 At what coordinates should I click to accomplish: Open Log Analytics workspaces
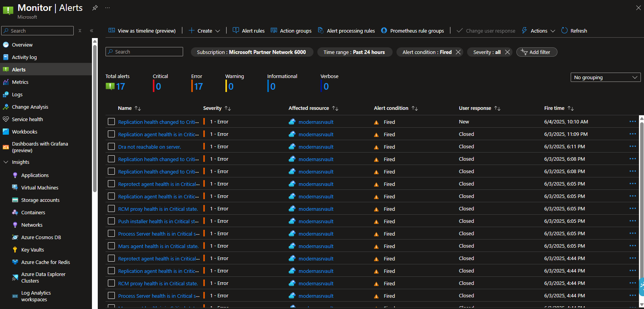coord(36,296)
